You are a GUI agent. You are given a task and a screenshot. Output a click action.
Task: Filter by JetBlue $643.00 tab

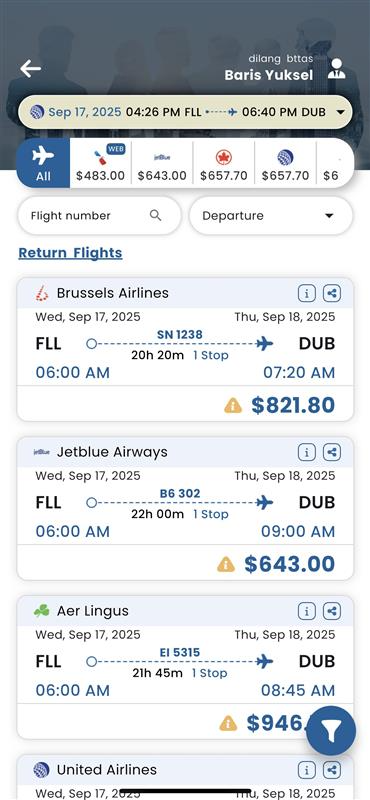pos(162,163)
